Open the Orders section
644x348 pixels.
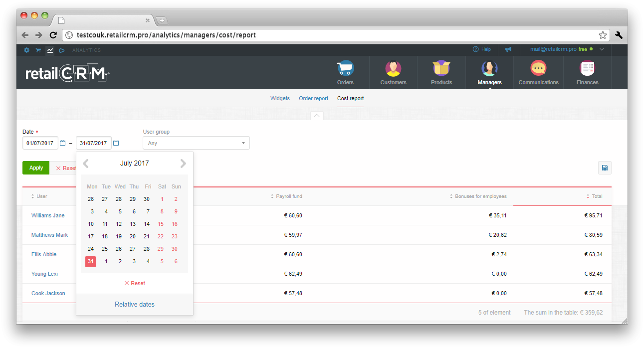pos(345,73)
